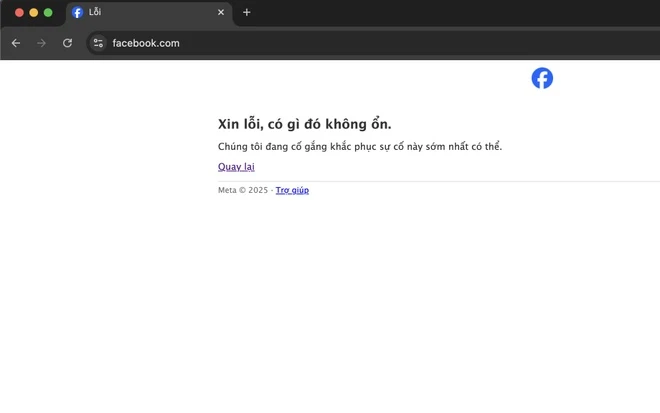Open the site information icon beside the URL
The height and width of the screenshot is (413, 660).
point(98,43)
